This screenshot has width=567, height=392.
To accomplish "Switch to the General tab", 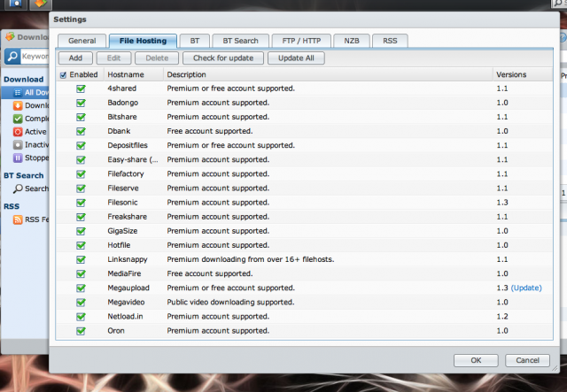I will [82, 41].
